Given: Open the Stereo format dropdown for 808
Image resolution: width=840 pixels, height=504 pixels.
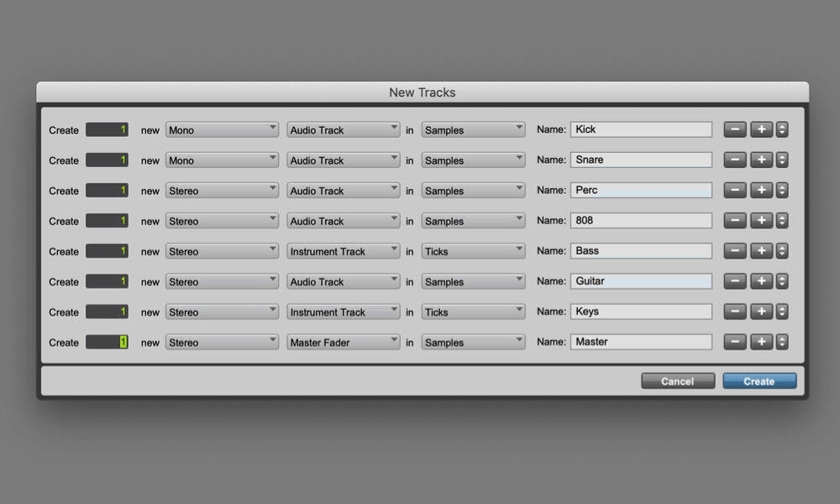Looking at the screenshot, I should (222, 221).
